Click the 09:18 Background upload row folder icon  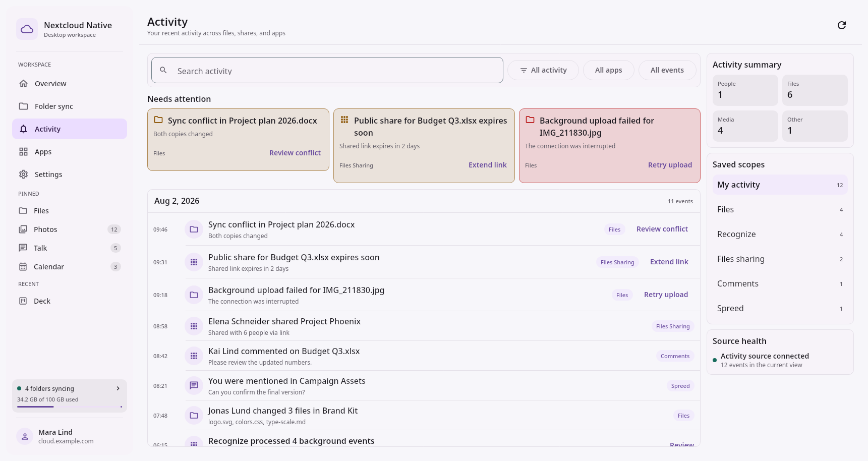[x=194, y=295]
